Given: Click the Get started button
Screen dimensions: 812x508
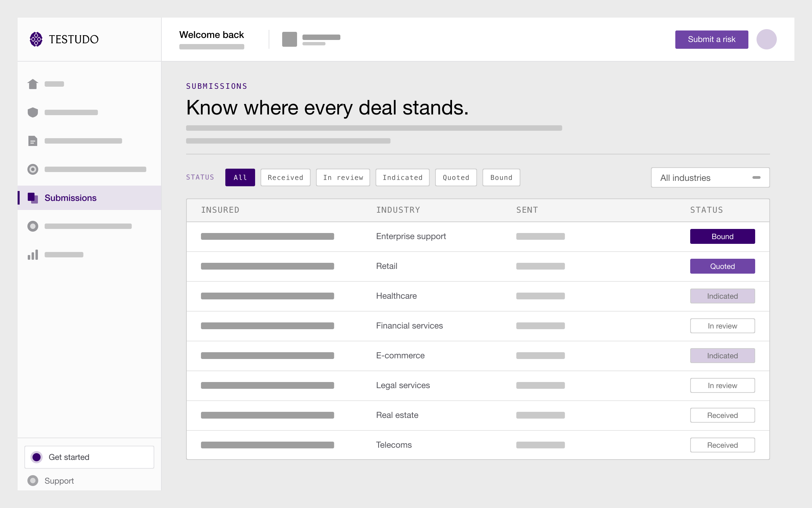Looking at the screenshot, I should [x=89, y=457].
